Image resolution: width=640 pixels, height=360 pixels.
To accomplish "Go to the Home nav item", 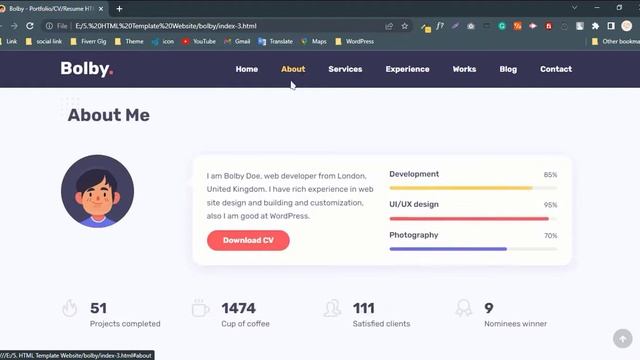I will tap(247, 69).
